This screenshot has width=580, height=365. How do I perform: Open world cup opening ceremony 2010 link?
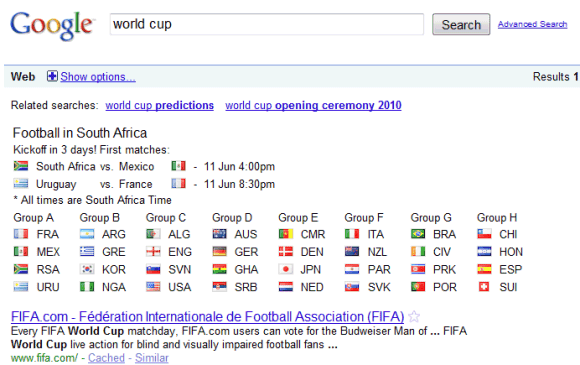point(313,105)
